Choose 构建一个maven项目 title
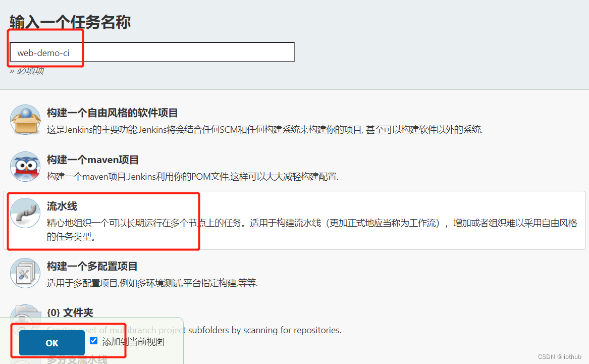This screenshot has height=364, width=589. click(93, 160)
